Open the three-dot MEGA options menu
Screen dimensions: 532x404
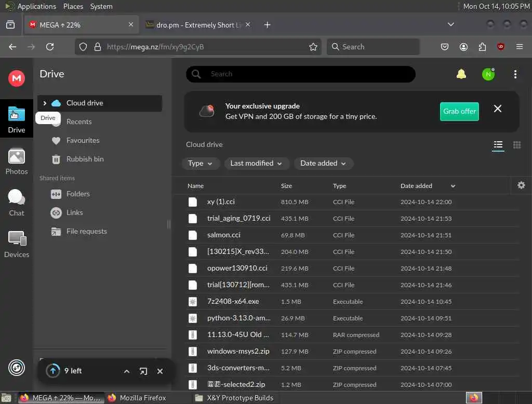[x=515, y=74]
